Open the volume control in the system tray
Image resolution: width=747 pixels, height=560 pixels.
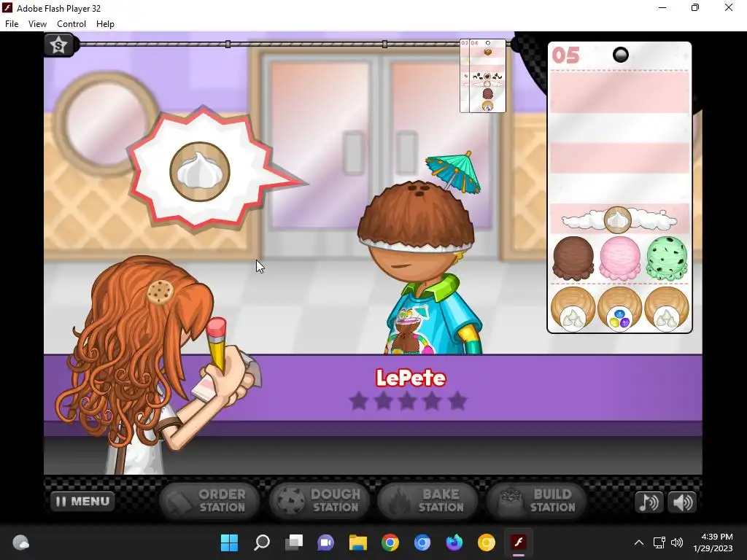pyautogui.click(x=676, y=542)
